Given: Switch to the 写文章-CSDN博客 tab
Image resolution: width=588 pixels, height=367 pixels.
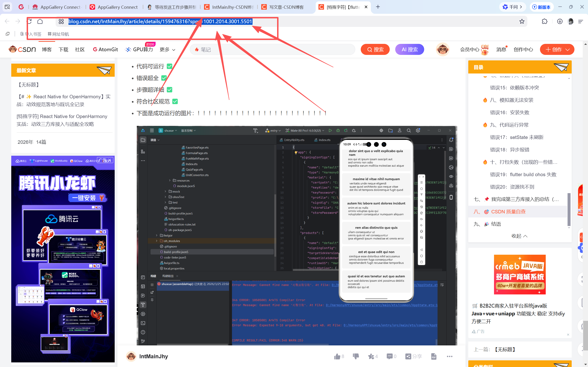Looking at the screenshot, I should (x=286, y=7).
